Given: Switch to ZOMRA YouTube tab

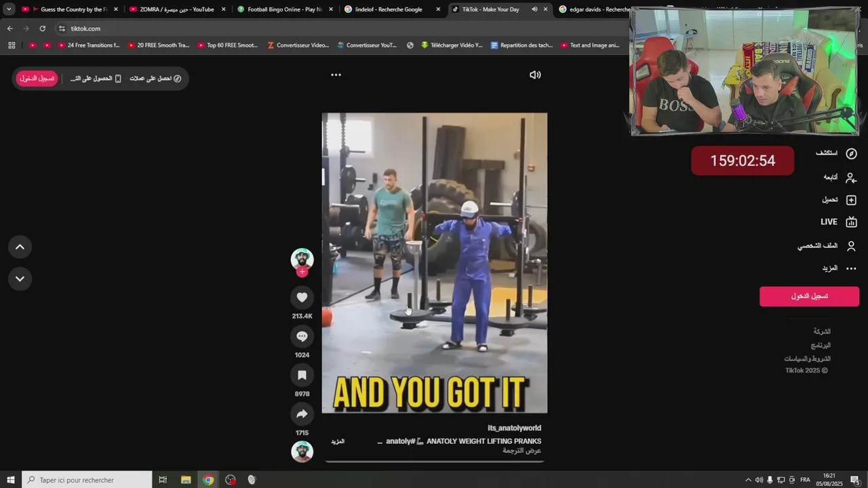Looking at the screenshot, I should click(x=177, y=9).
